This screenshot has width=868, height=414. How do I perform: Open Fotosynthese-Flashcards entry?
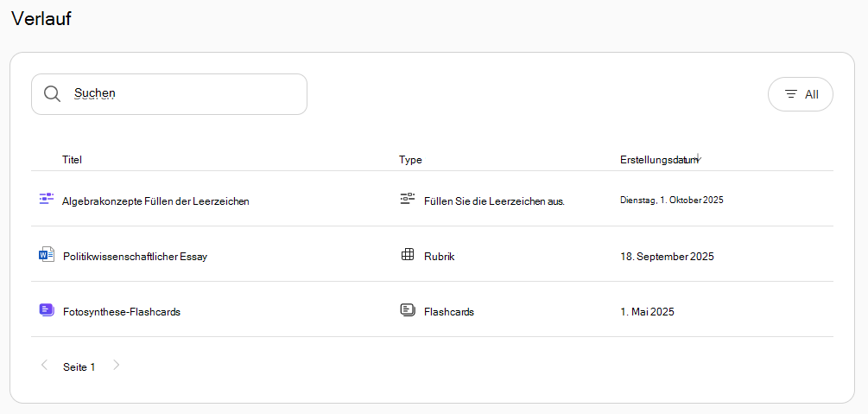(122, 312)
